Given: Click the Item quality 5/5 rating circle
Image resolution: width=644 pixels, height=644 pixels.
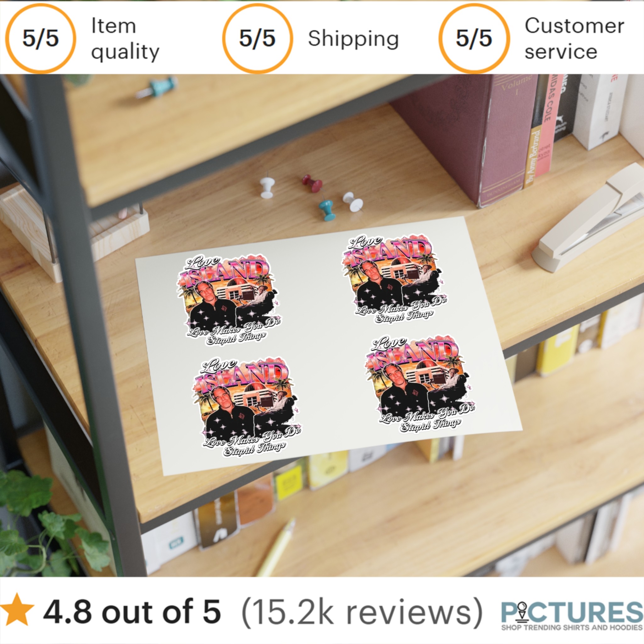Looking at the screenshot, I should [x=41, y=38].
